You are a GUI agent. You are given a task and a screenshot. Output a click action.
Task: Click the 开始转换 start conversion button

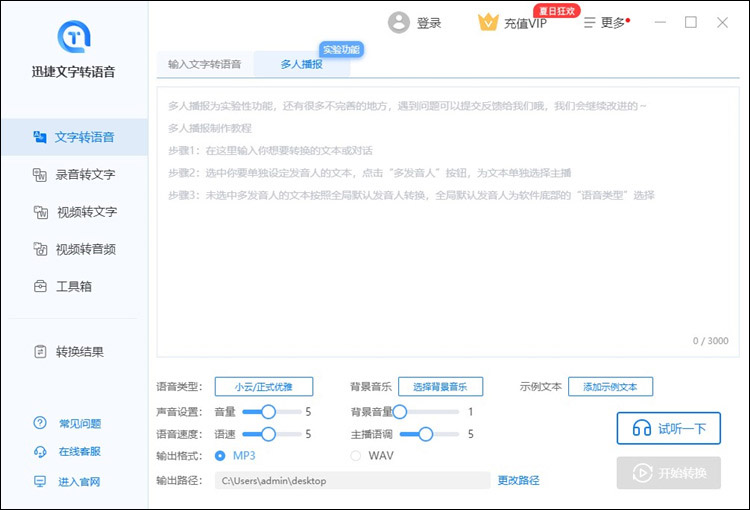669,473
